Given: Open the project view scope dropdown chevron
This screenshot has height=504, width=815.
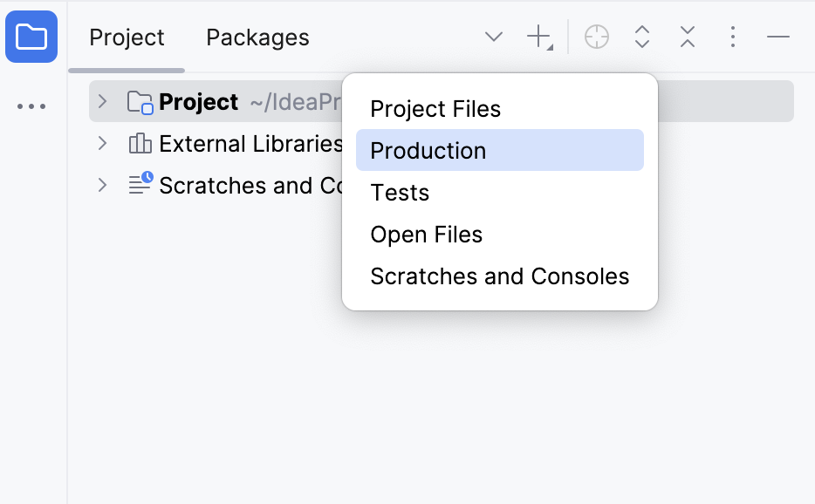Looking at the screenshot, I should tap(494, 37).
